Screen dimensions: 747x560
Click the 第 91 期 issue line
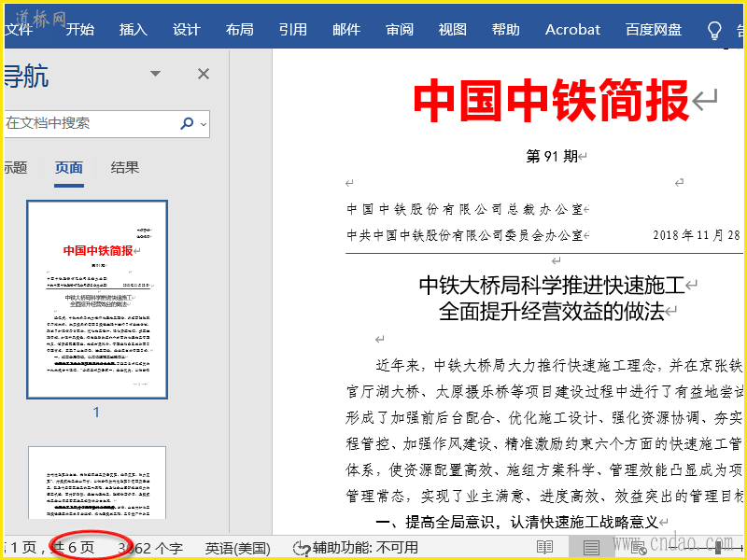(x=552, y=156)
